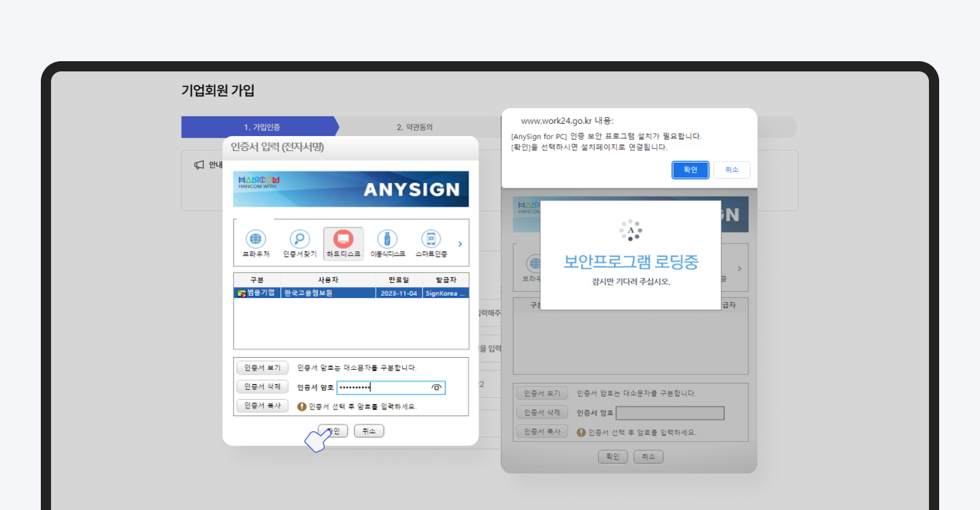Click 인증서 복사 in the dimmed right dialog

[542, 431]
